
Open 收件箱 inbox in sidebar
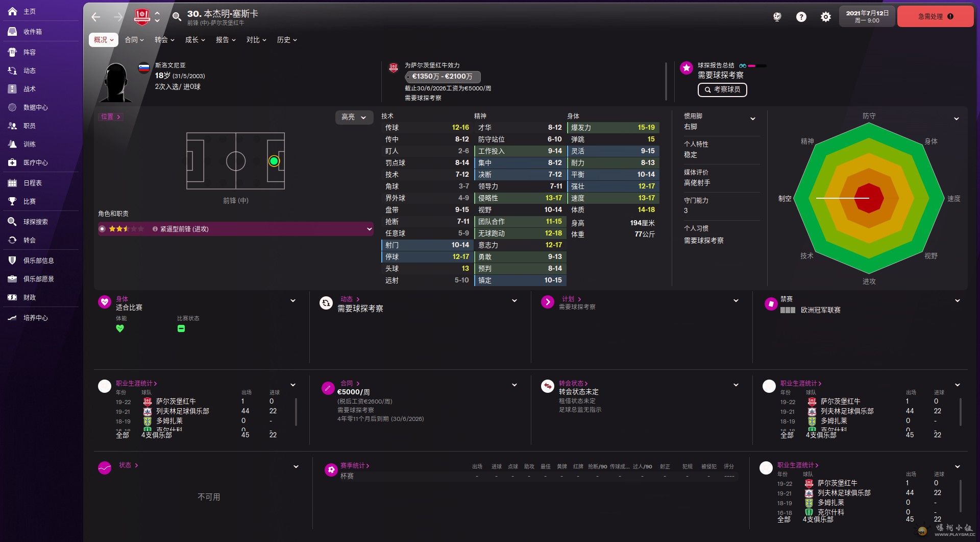click(33, 32)
